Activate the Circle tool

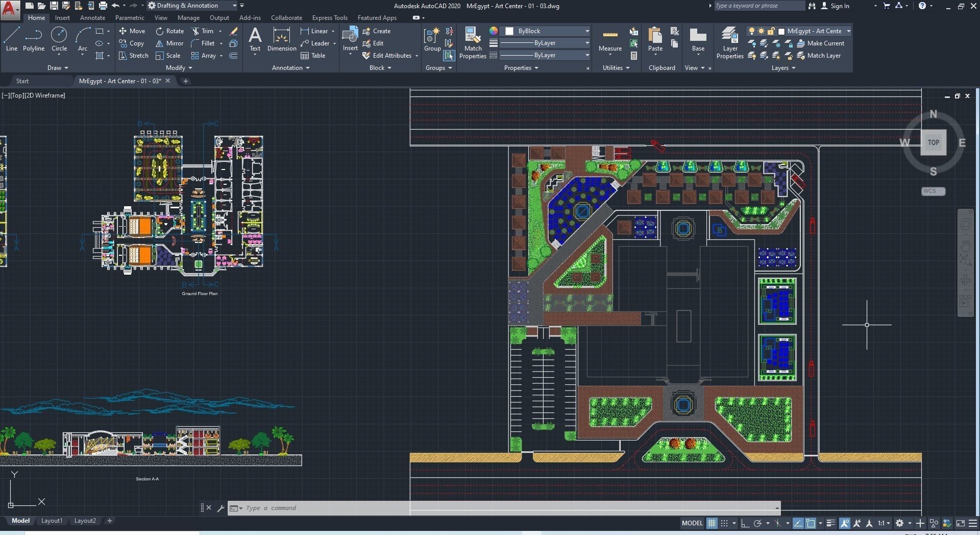point(59,39)
